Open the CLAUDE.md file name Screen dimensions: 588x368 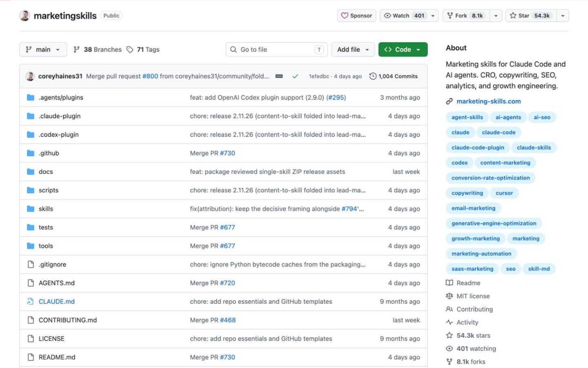point(56,301)
